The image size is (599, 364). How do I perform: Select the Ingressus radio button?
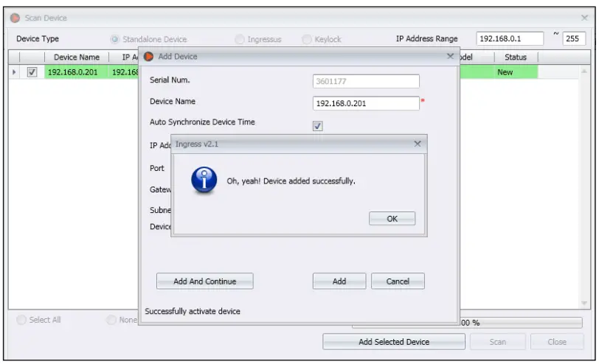pyautogui.click(x=240, y=39)
